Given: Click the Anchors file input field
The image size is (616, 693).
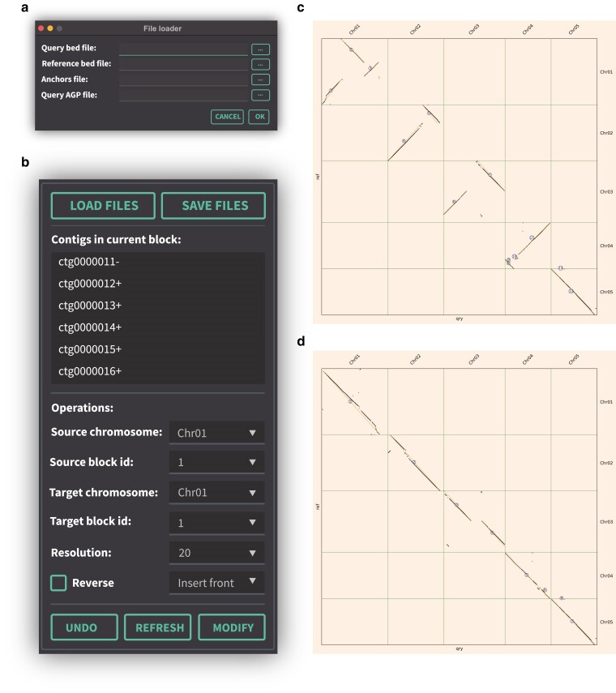Looking at the screenshot, I should [183, 79].
